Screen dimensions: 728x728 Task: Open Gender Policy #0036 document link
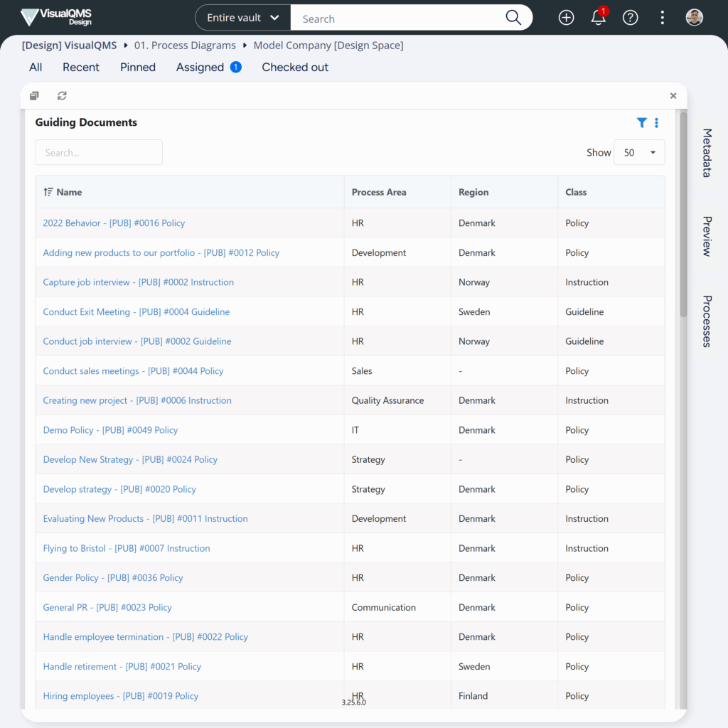pyautogui.click(x=113, y=578)
